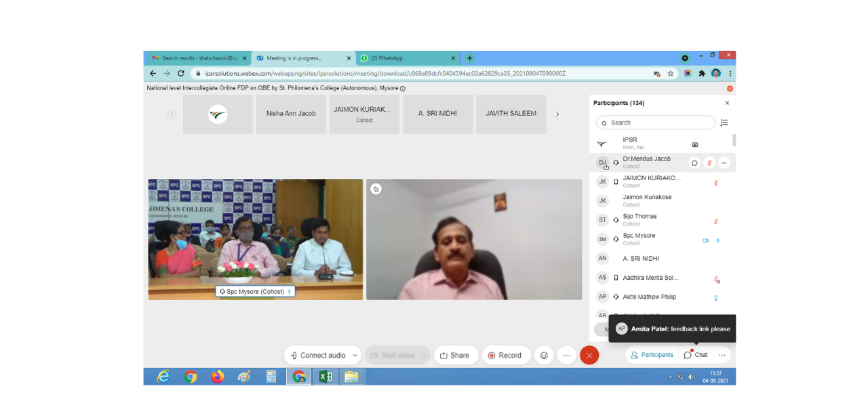Open the reactions emoji button
Image resolution: width=868 pixels, height=420 pixels.
point(543,355)
